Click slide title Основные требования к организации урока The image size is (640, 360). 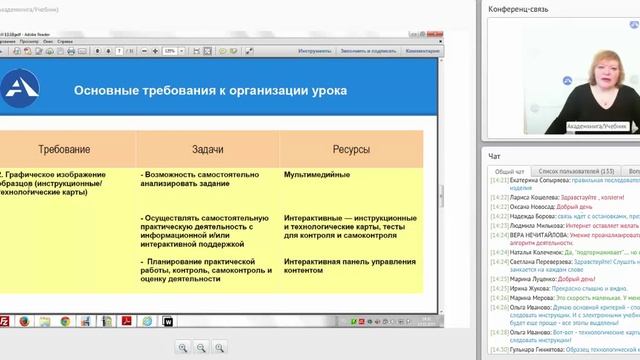[x=210, y=91]
